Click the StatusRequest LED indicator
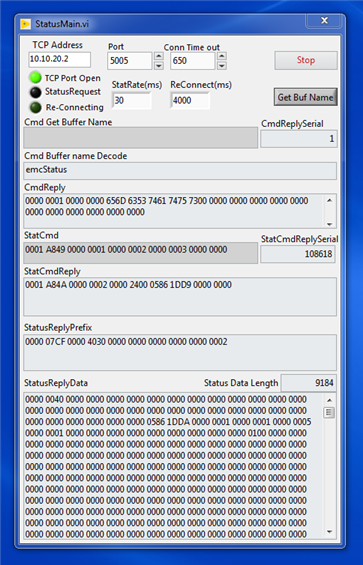The width and height of the screenshot is (363, 565). [x=35, y=92]
